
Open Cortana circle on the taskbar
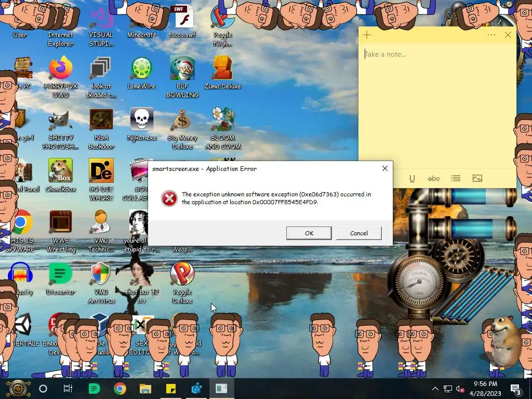[x=43, y=389]
